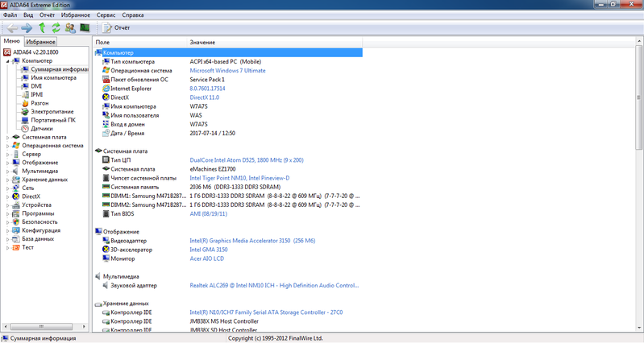This screenshot has width=644, height=343.
Task: Open the Intel GMA 3150 link
Action: tap(209, 250)
